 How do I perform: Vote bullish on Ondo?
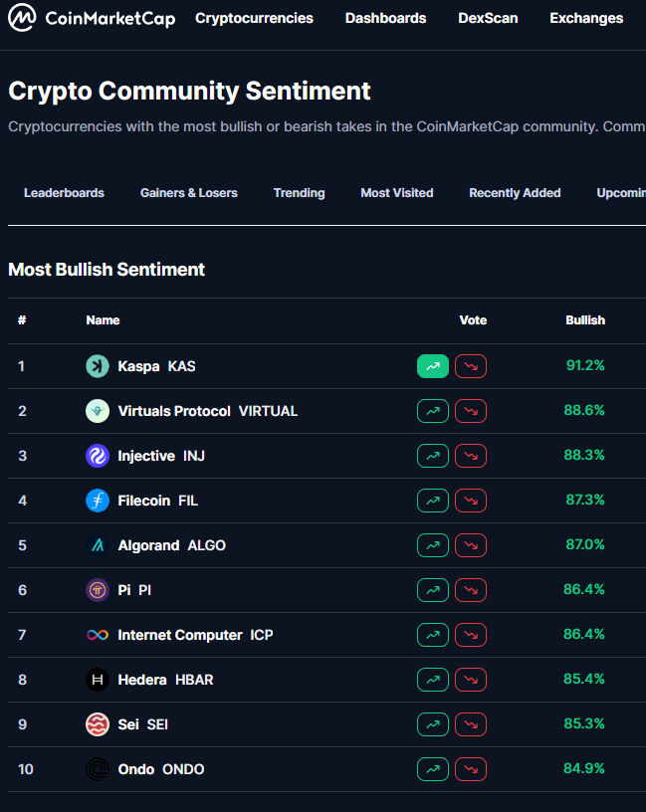click(433, 769)
